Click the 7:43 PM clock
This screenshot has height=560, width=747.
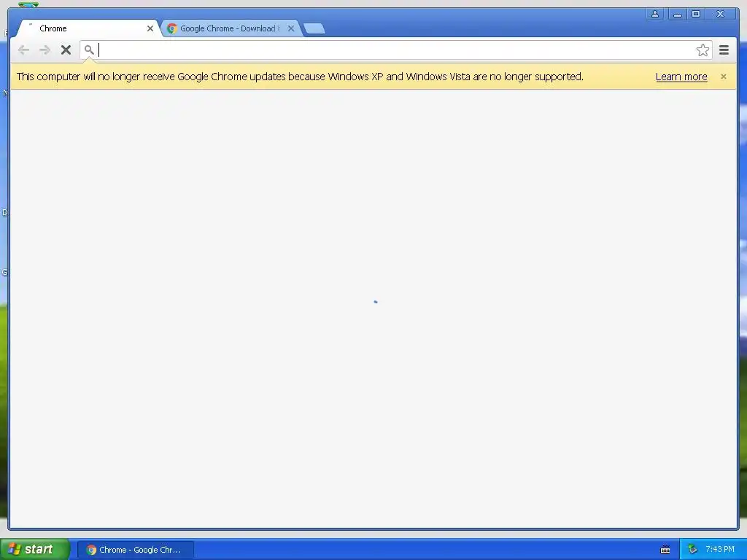click(720, 550)
